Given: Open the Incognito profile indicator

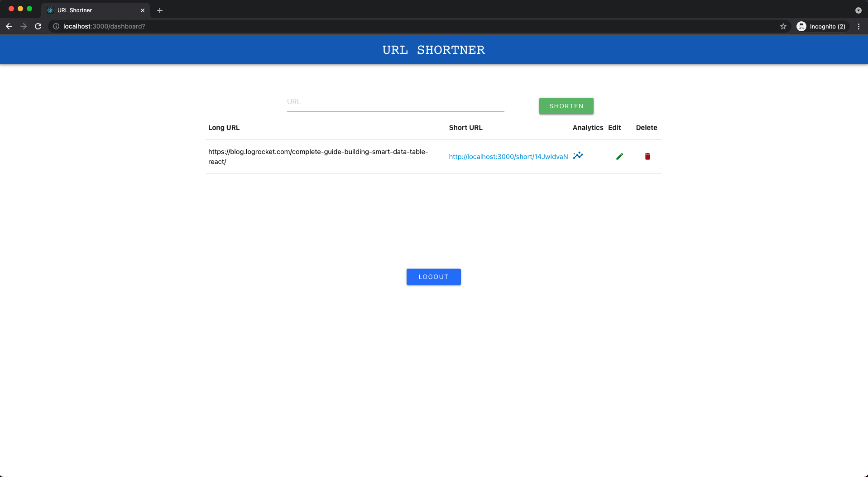Looking at the screenshot, I should (x=820, y=26).
